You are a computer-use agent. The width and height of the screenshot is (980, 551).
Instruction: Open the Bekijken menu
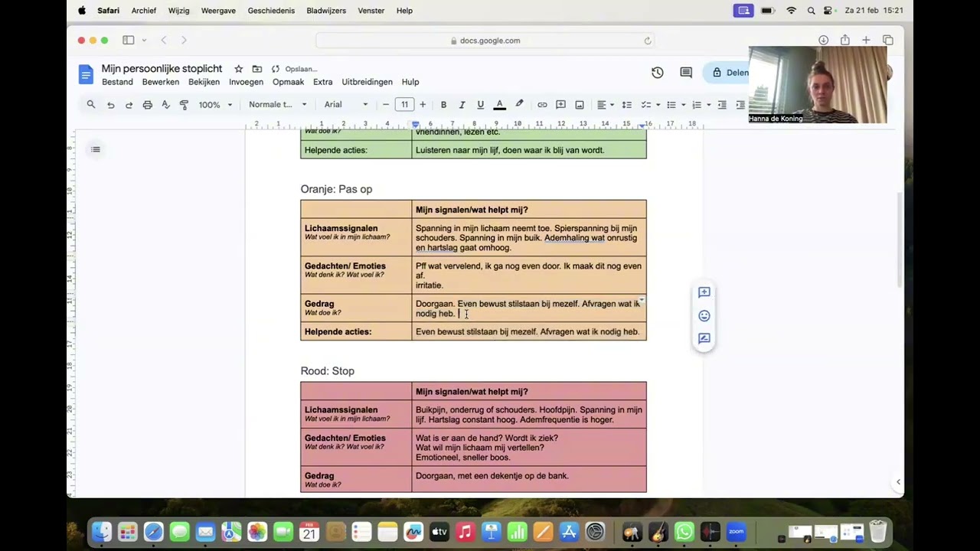click(204, 82)
